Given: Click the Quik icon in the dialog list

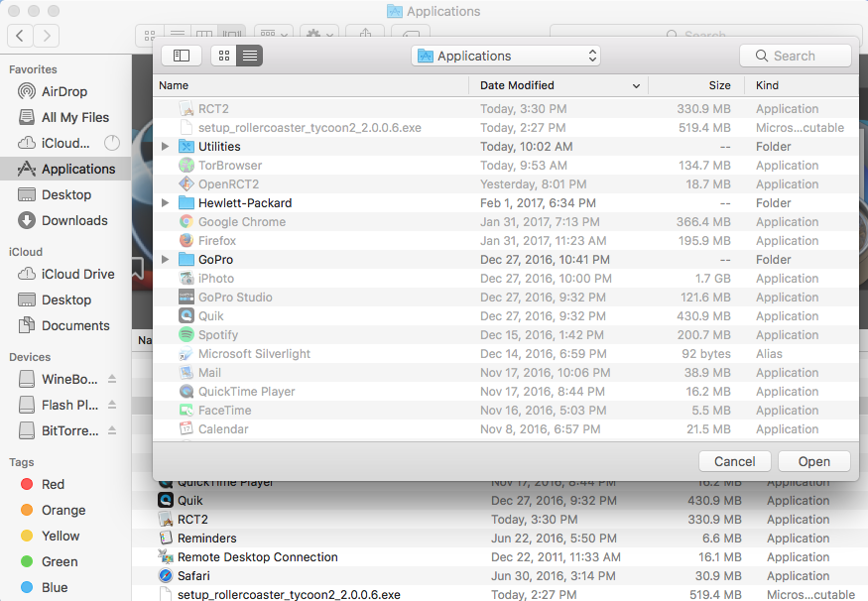Looking at the screenshot, I should click(x=186, y=315).
